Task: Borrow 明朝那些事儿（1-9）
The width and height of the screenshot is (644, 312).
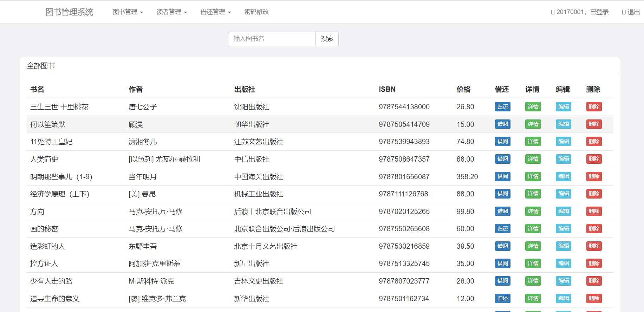Action: click(502, 176)
